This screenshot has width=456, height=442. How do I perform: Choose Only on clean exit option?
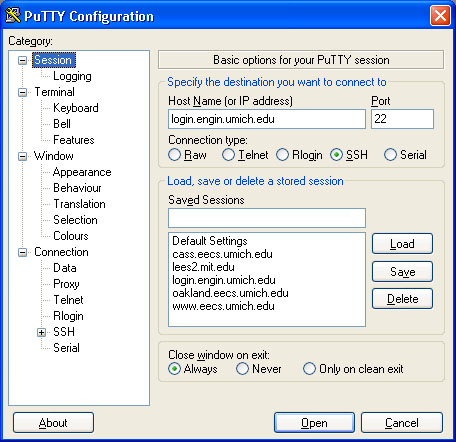309,369
